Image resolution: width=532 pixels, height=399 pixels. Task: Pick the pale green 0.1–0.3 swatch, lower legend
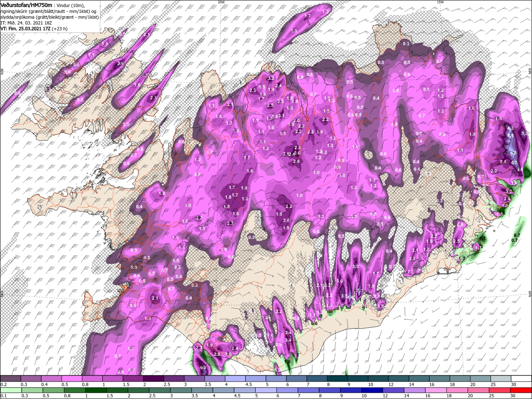pyautogui.click(x=10, y=390)
